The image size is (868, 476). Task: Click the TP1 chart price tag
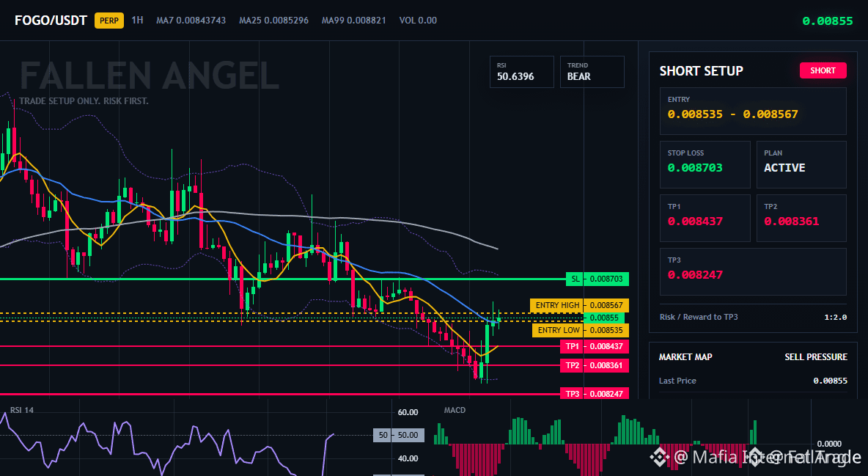click(x=594, y=346)
